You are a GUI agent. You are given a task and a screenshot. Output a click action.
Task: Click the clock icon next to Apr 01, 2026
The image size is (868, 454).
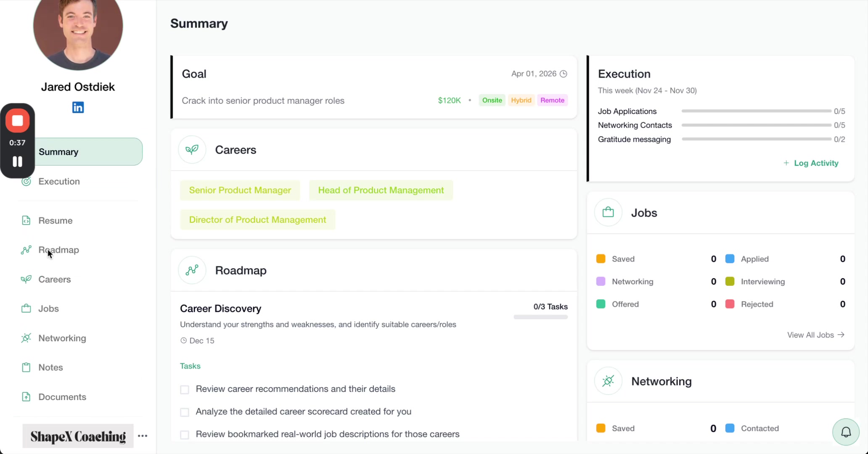click(x=564, y=74)
